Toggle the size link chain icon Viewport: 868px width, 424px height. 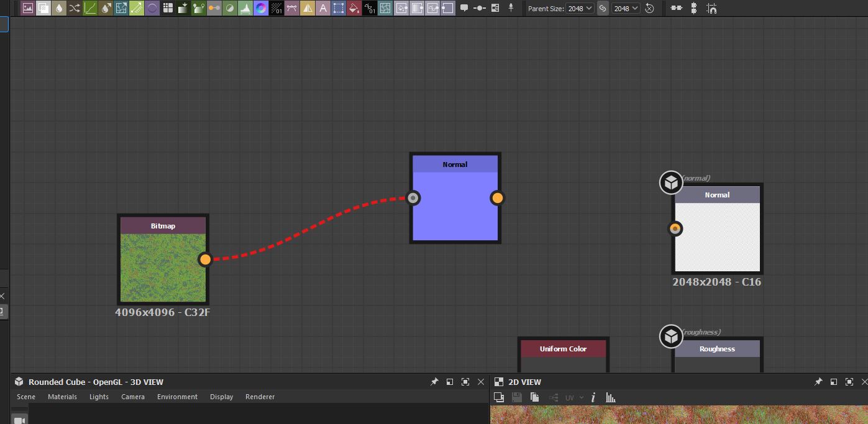coord(603,8)
